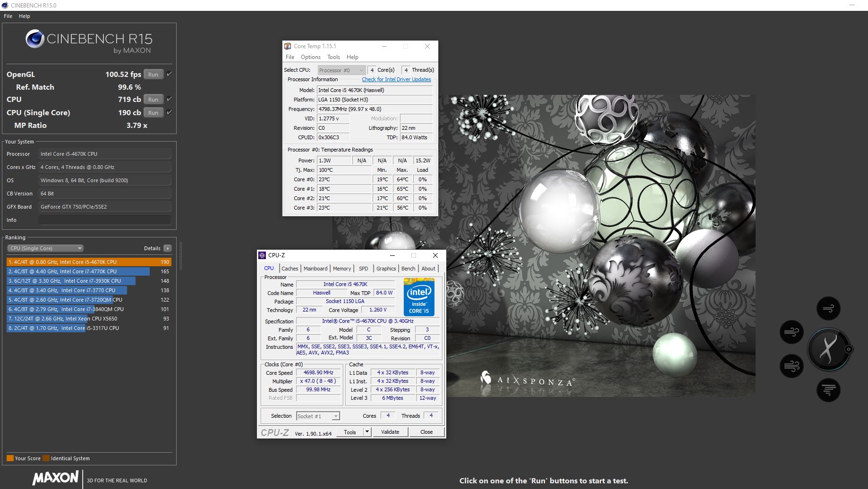The width and height of the screenshot is (868, 489).
Task: Open the fan widget settings gear
Action: pyautogui.click(x=849, y=350)
